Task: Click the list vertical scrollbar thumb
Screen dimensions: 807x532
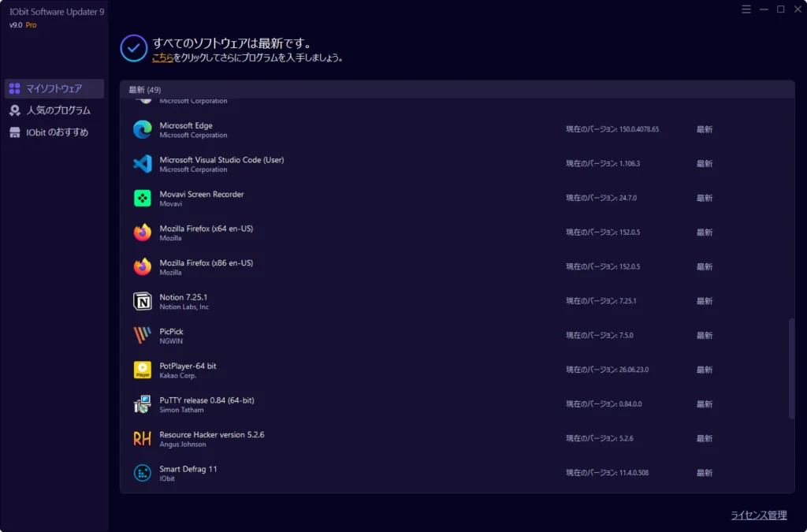Action: coord(791,369)
